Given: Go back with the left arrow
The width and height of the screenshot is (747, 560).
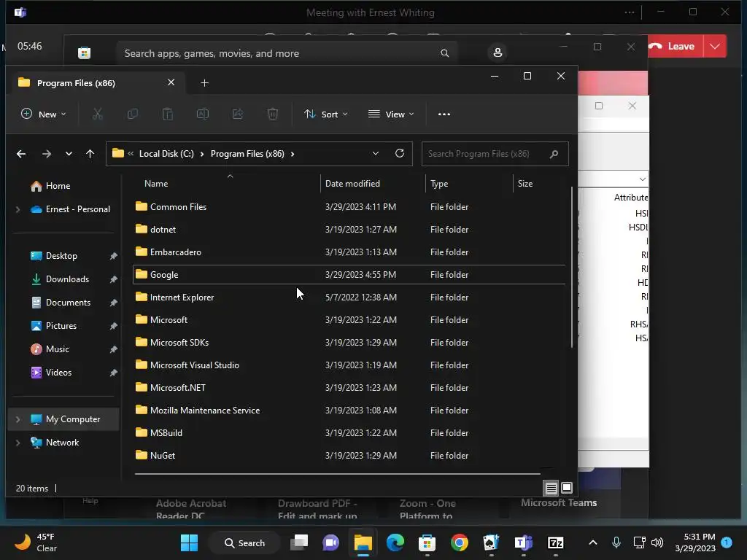Looking at the screenshot, I should (21, 154).
